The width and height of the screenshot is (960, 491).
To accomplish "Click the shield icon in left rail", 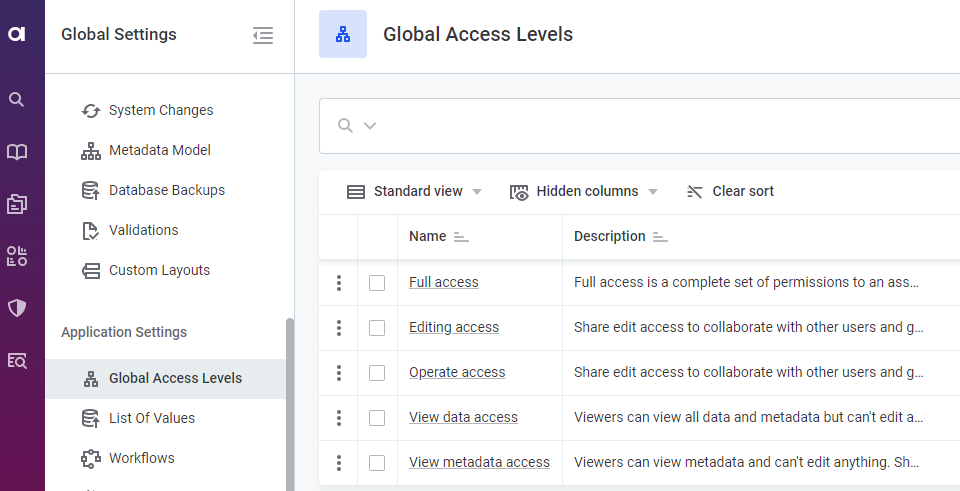I will [17, 308].
